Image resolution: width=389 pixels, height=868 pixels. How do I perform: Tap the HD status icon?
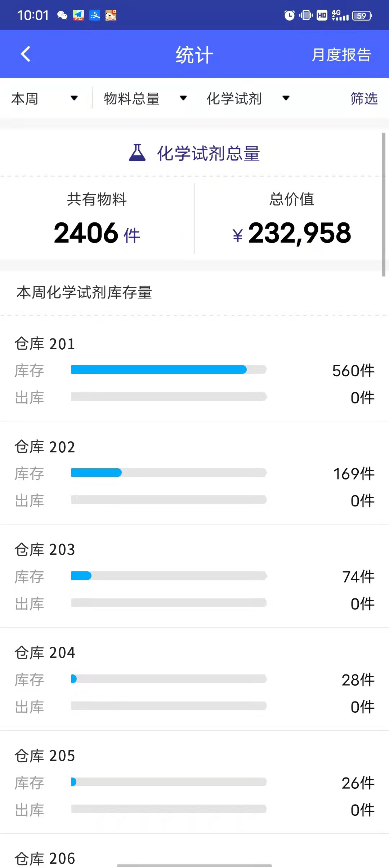pos(322,15)
